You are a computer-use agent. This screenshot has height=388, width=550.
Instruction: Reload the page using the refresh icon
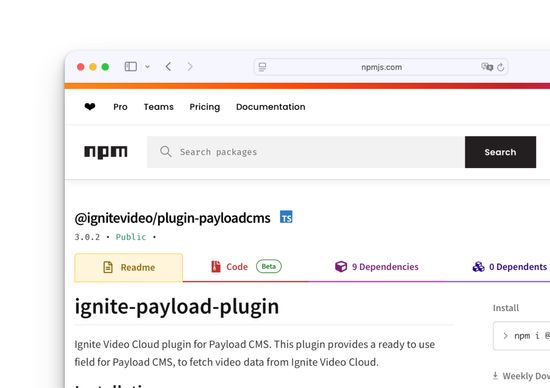(501, 67)
